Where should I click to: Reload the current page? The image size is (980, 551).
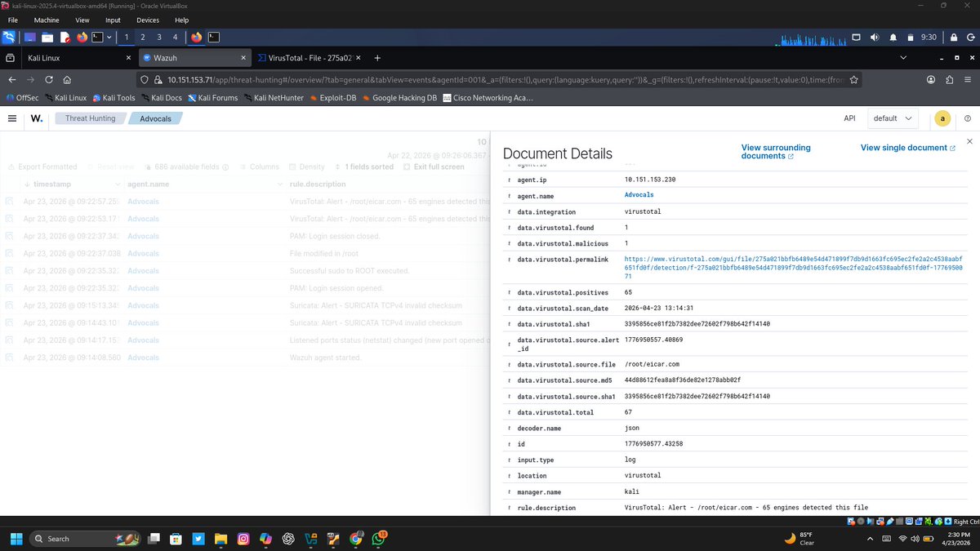(49, 79)
